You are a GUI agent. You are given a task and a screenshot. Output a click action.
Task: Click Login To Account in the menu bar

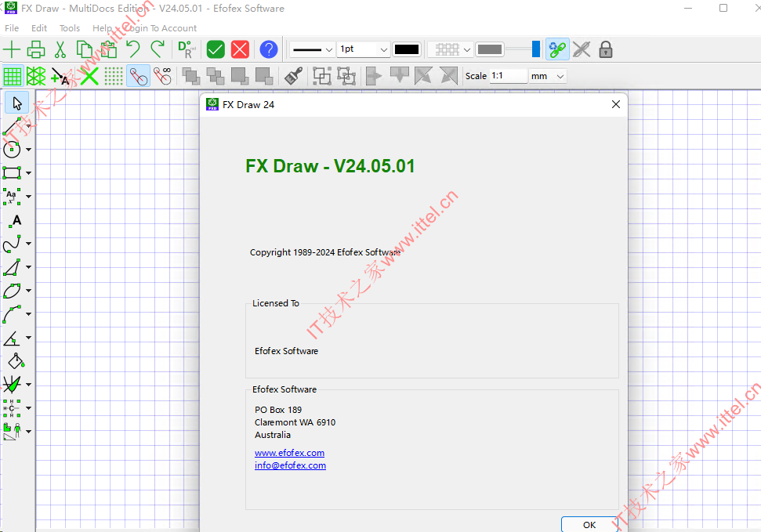[161, 28]
